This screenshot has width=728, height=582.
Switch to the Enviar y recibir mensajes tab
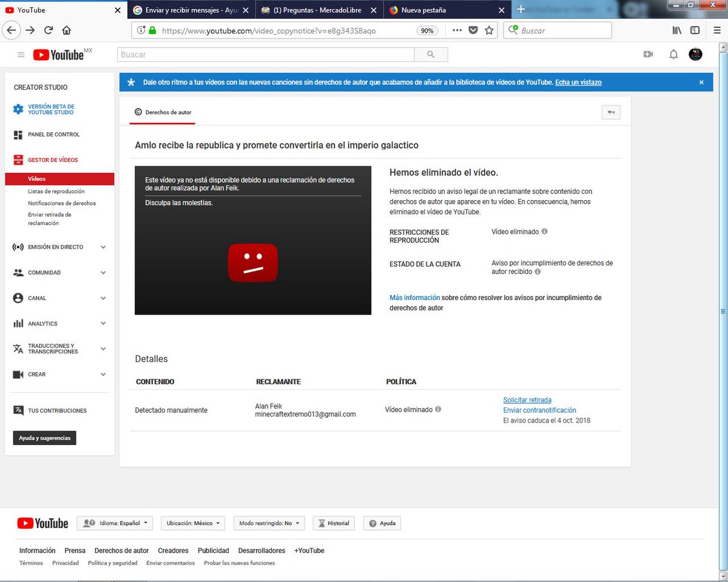(191, 10)
